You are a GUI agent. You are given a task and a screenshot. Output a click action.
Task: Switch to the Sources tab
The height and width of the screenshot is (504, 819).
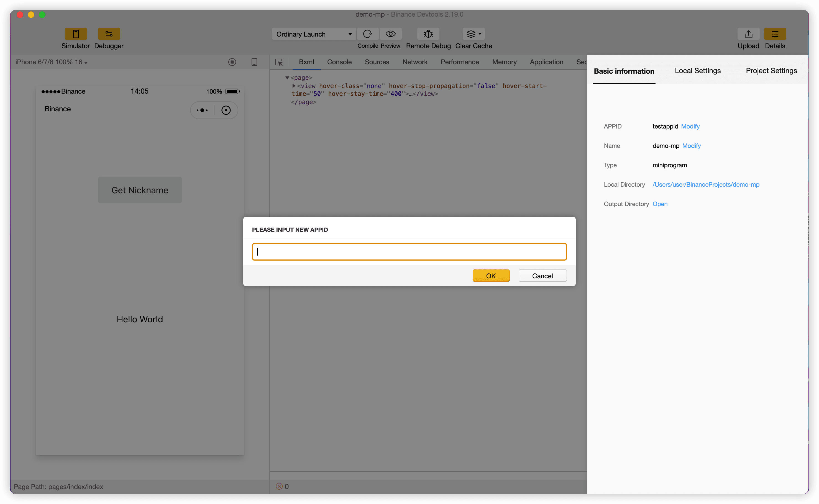(377, 62)
